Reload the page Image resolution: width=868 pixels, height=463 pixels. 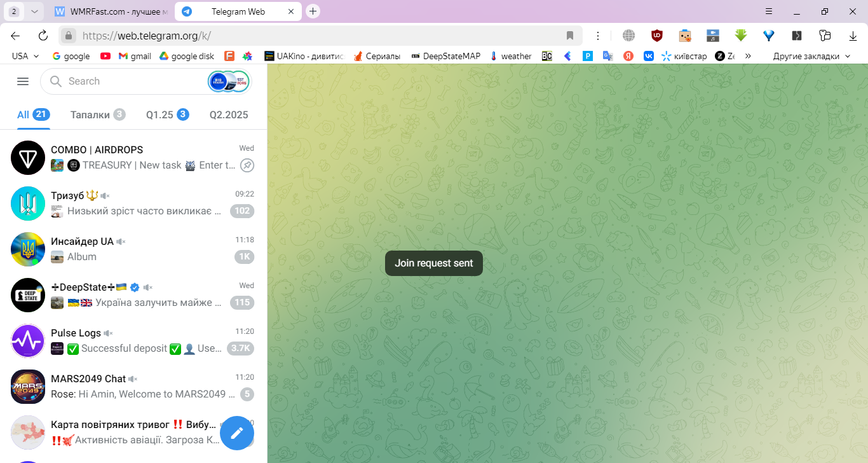pos(43,36)
